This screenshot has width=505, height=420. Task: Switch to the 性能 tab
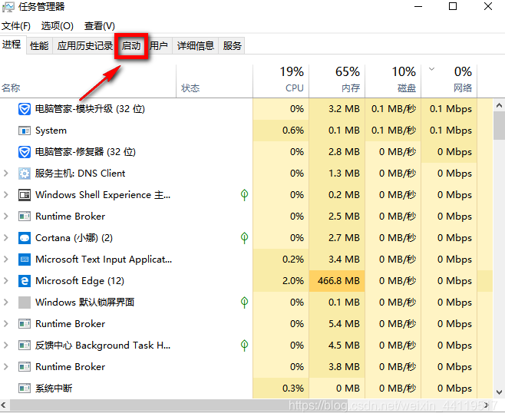39,46
